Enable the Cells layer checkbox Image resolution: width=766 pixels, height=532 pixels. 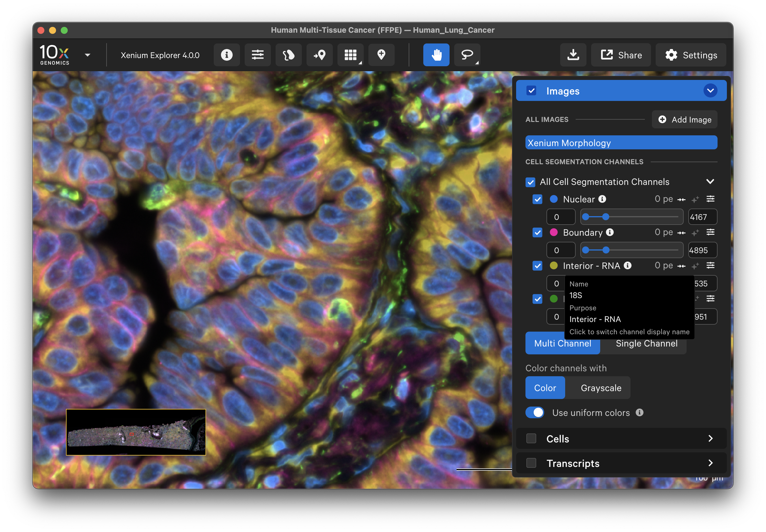pos(531,438)
